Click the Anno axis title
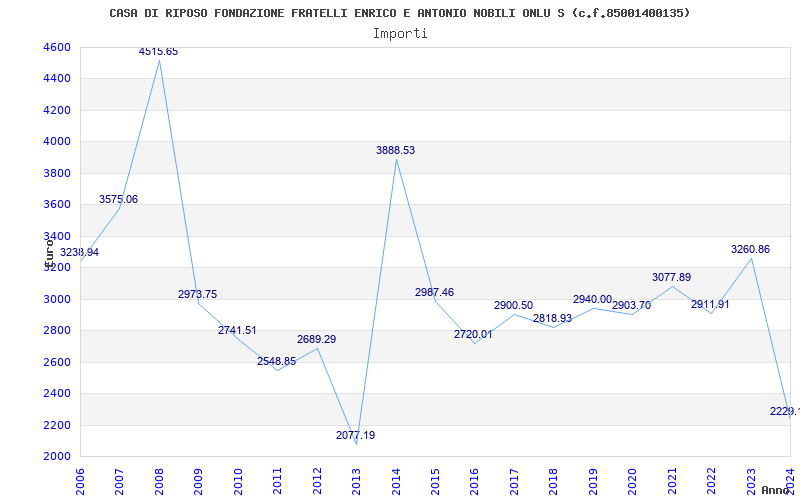Screen dimensions: 800x500 click(774, 490)
